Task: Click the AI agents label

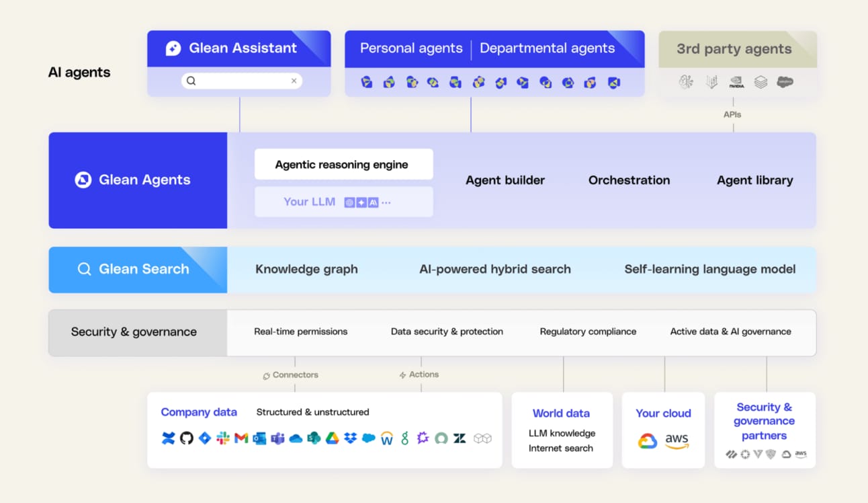Action: point(79,73)
